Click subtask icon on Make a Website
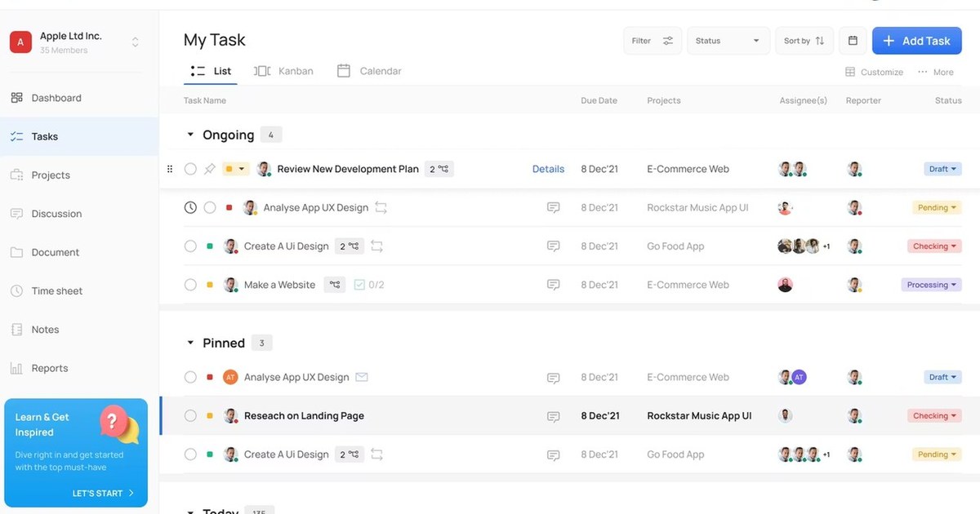This screenshot has width=980, height=514. [x=335, y=285]
